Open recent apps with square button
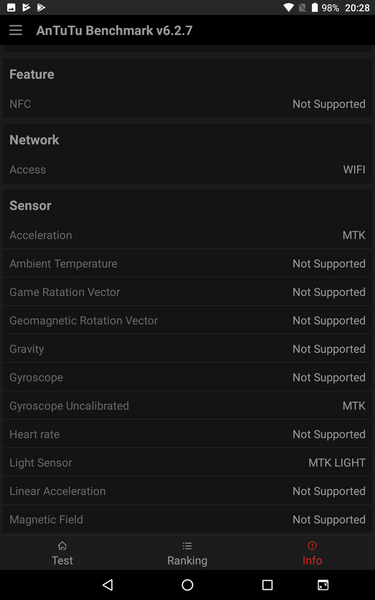This screenshot has width=375, height=600. pyautogui.click(x=267, y=584)
